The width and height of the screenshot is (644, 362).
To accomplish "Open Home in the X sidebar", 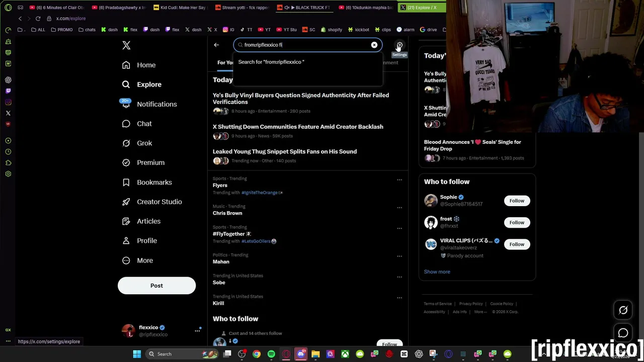I will 139,65.
